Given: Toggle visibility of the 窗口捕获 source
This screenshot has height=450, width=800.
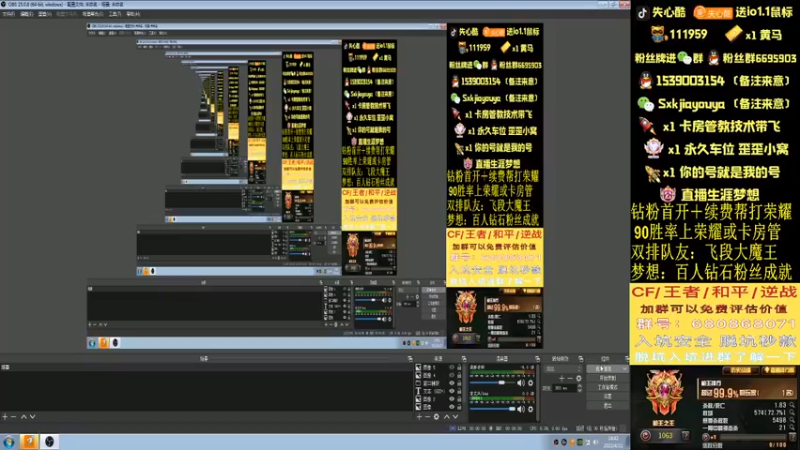Looking at the screenshot, I should 452,383.
